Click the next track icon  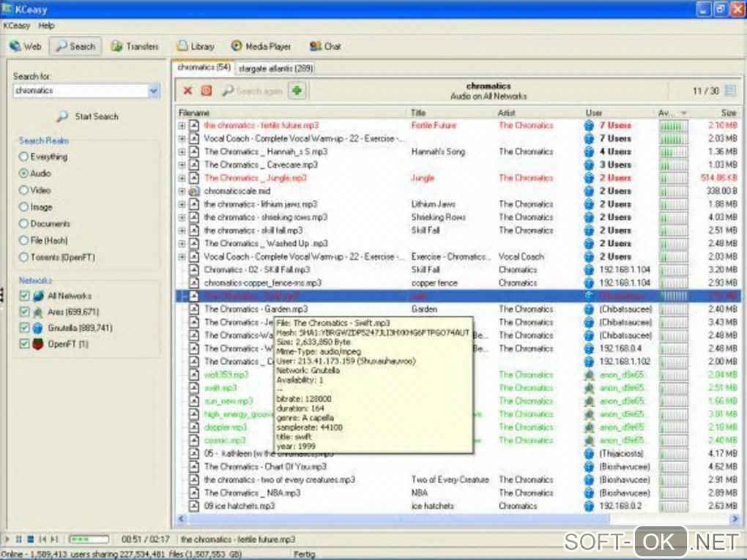(54, 539)
